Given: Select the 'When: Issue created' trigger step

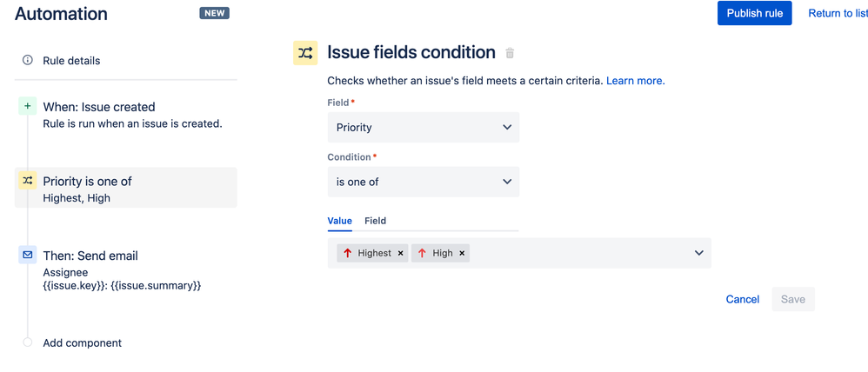Looking at the screenshot, I should [99, 107].
